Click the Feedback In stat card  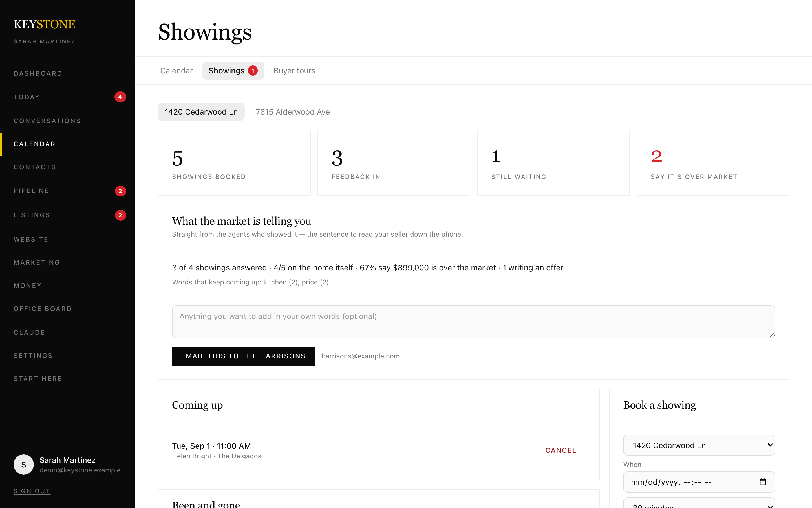pos(394,163)
